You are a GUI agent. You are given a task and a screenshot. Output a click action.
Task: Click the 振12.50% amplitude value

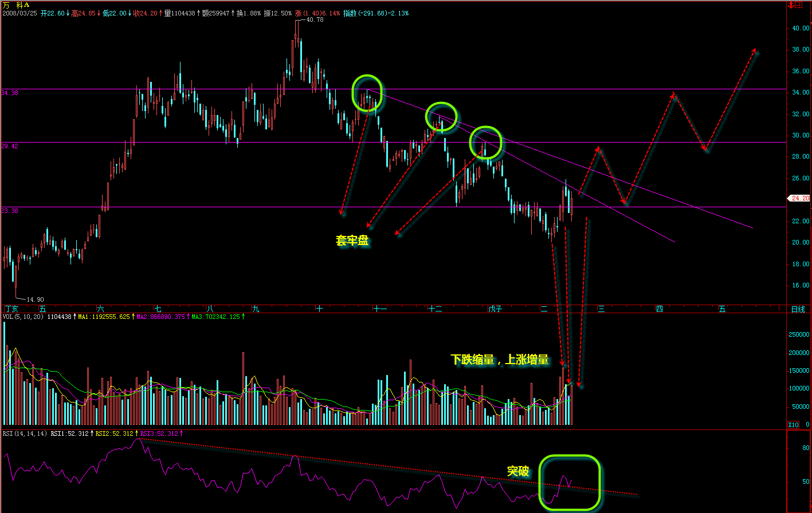(277, 13)
